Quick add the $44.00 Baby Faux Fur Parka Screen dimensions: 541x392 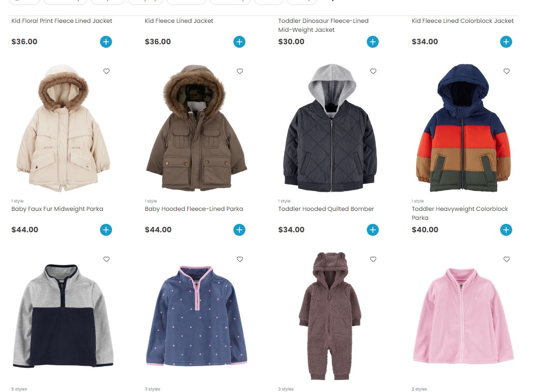[x=106, y=230]
